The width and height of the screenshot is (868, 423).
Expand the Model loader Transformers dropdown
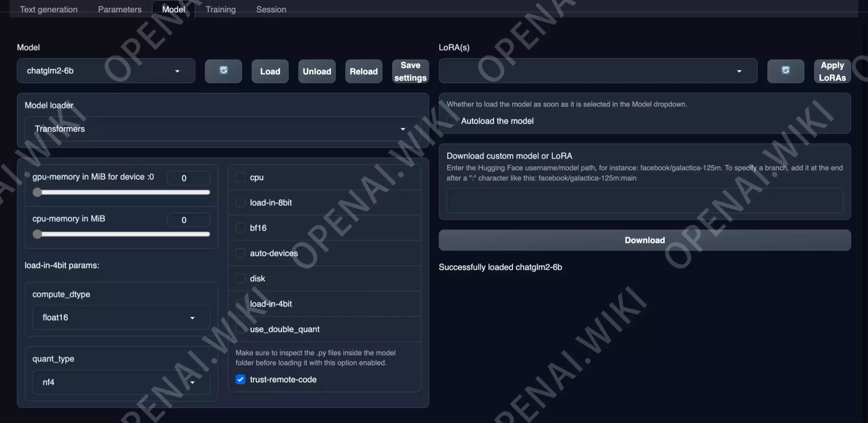tap(223, 129)
